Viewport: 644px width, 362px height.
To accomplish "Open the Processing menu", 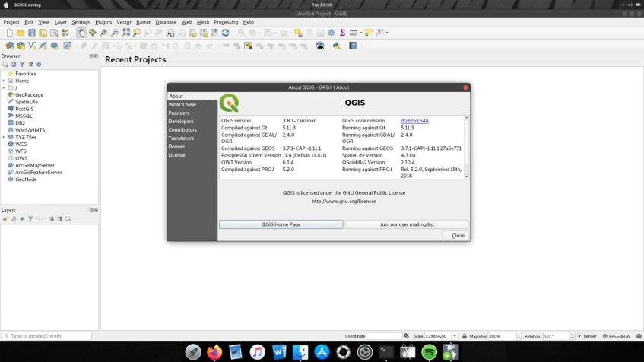I will click(x=226, y=22).
